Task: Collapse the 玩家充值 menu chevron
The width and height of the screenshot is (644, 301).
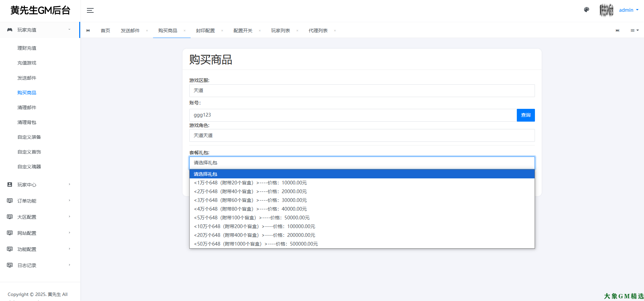Action: pos(69,30)
